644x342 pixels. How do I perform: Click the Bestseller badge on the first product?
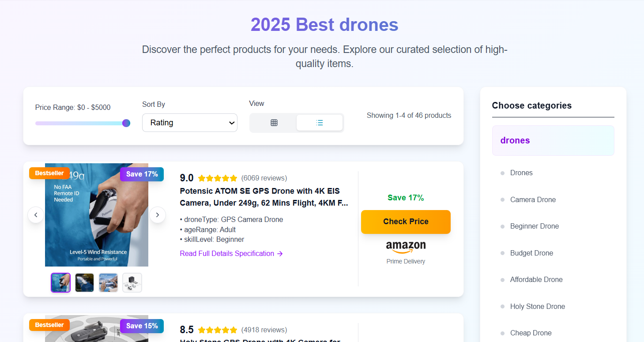coord(49,173)
